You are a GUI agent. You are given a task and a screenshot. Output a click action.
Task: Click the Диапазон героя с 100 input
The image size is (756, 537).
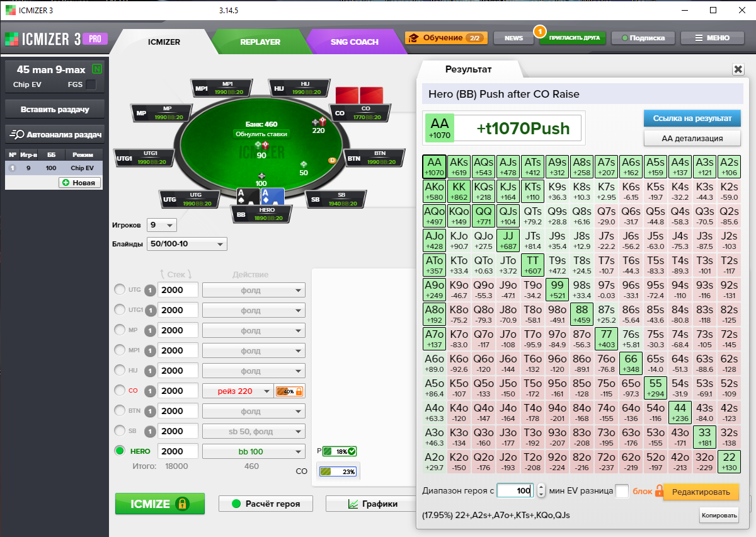coord(515,491)
